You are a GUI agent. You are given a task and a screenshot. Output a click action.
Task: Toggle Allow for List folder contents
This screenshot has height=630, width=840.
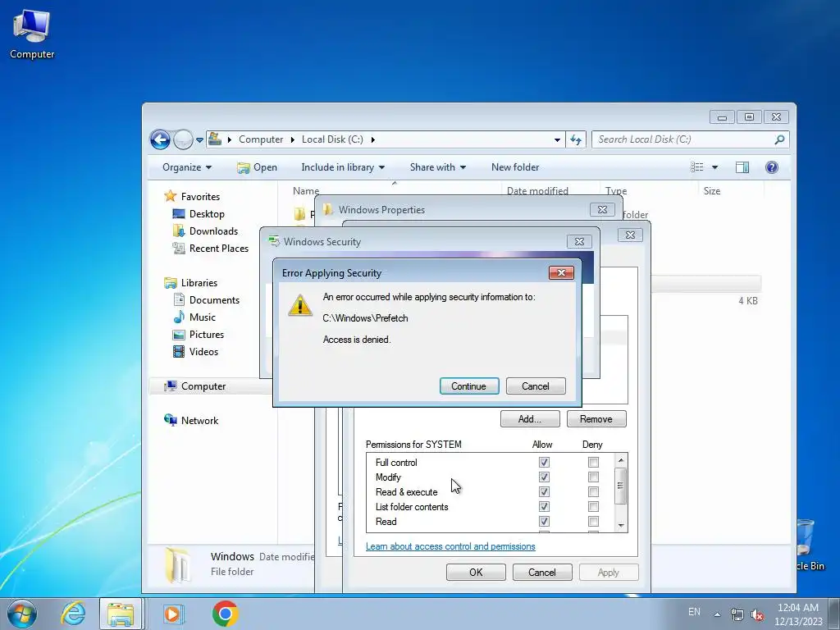[544, 506]
